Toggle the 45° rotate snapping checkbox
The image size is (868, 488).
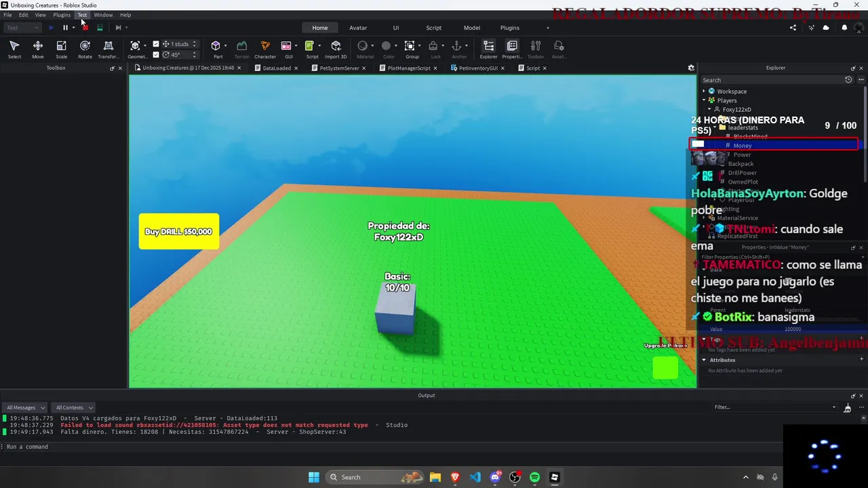tap(156, 55)
